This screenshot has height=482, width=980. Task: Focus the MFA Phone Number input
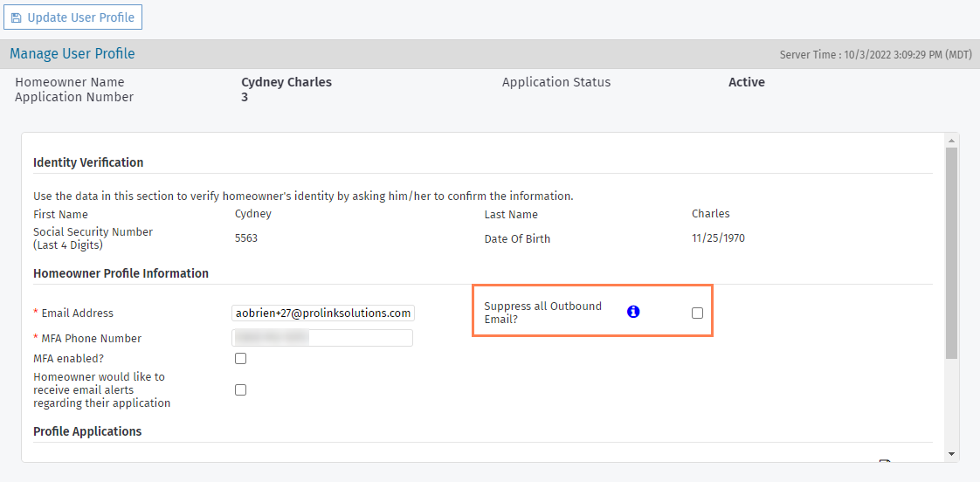[x=322, y=338]
